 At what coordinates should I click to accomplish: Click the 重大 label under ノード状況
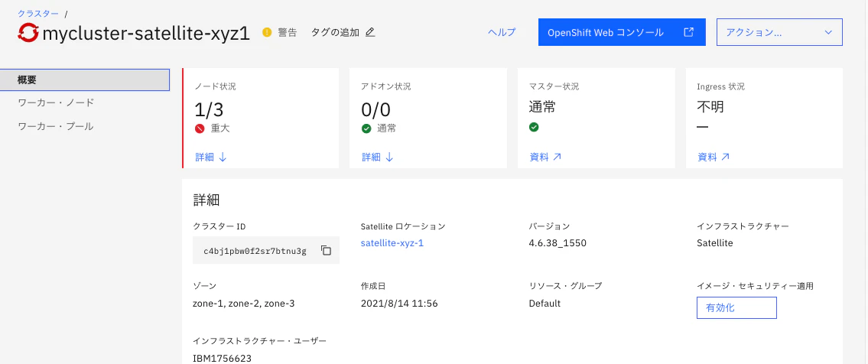(220, 128)
